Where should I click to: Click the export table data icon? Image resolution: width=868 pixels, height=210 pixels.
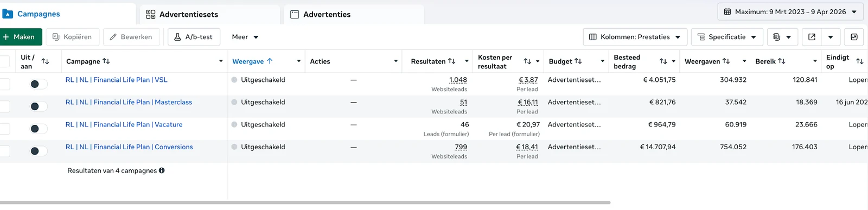click(812, 37)
